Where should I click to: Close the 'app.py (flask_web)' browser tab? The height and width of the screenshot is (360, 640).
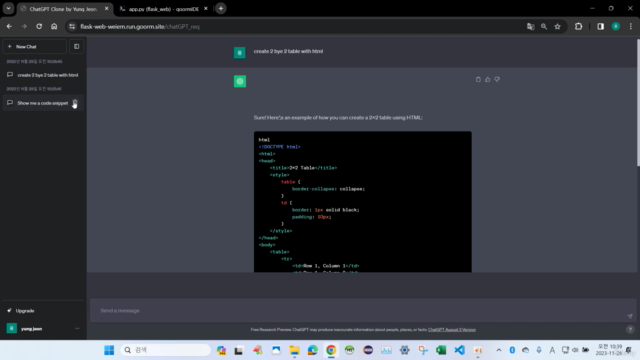[206, 9]
